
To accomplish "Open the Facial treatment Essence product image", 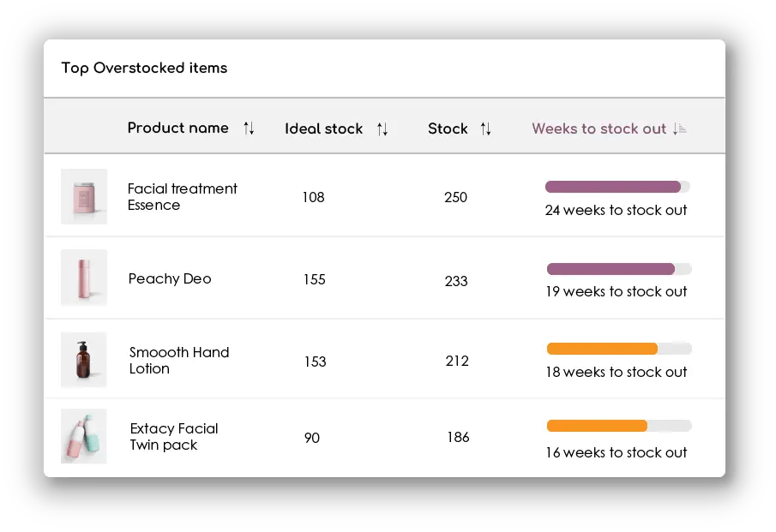I will 84,196.
